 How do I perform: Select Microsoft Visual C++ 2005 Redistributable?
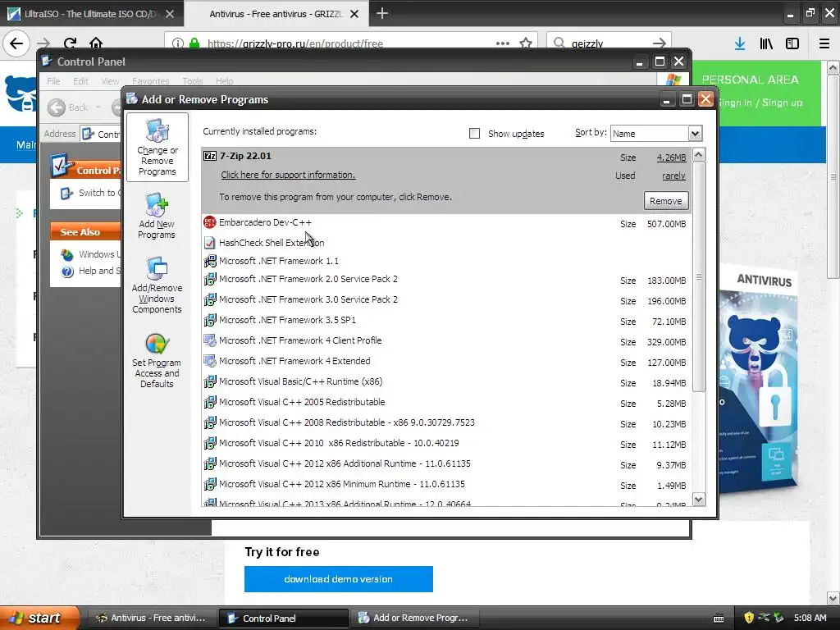pyautogui.click(x=446, y=402)
